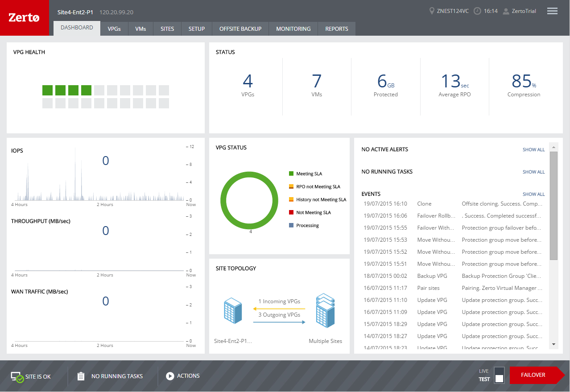Click the Zerto logo

pyautogui.click(x=25, y=18)
